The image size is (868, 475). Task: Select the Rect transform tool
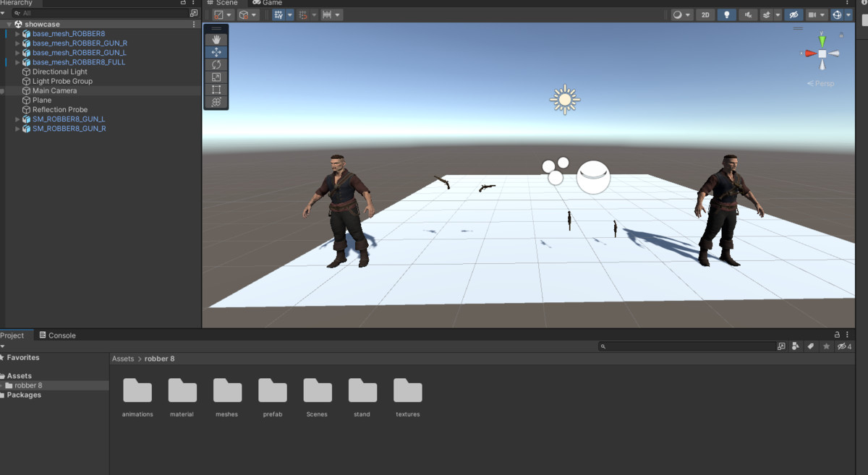[x=216, y=90]
